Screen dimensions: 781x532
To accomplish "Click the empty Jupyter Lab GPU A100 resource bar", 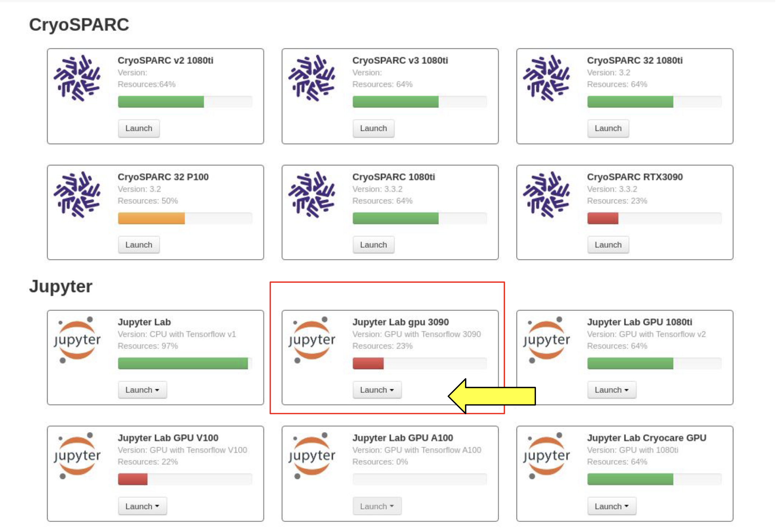I will 420,479.
